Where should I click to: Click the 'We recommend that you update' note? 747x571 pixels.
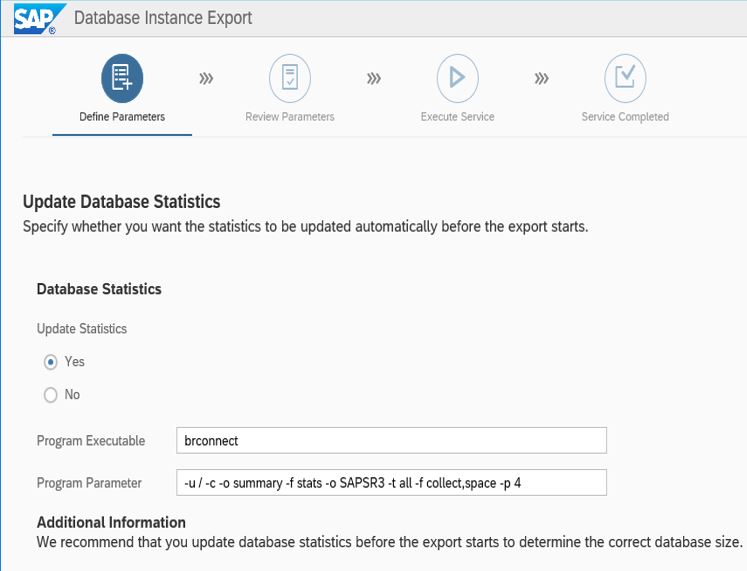tap(390, 542)
